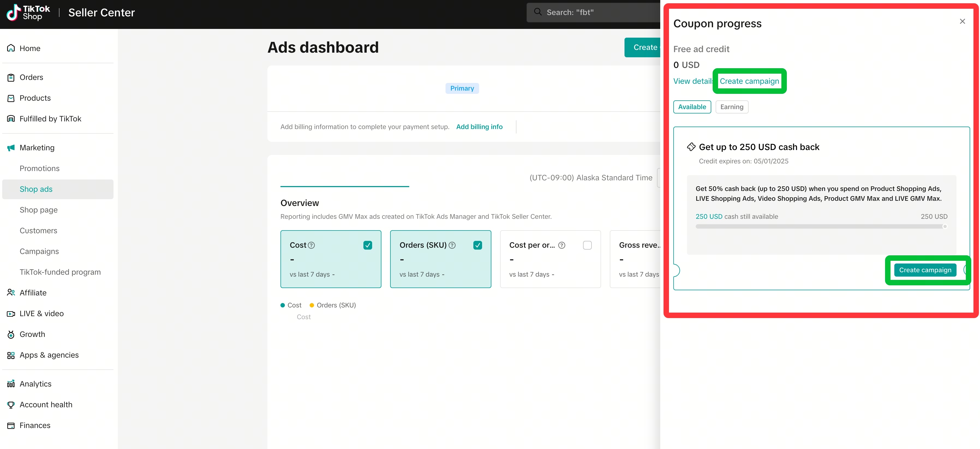This screenshot has width=980, height=449.
Task: Click the '250 USD cash still available' text
Action: [737, 217]
